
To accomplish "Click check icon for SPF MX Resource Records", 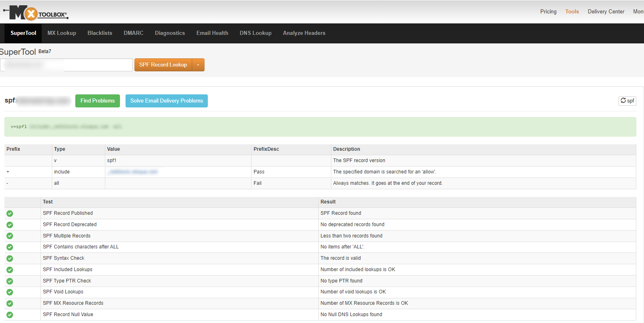I will pos(10,304).
